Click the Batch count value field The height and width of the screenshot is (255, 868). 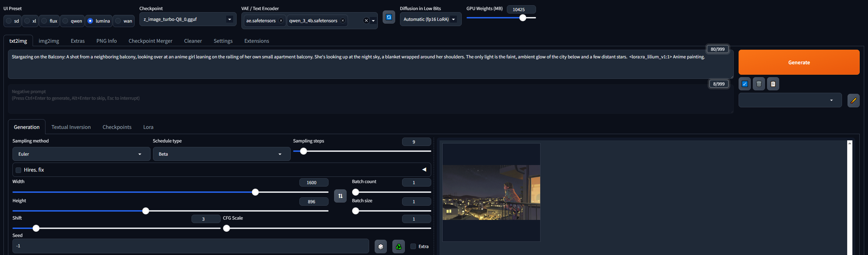[x=416, y=182]
